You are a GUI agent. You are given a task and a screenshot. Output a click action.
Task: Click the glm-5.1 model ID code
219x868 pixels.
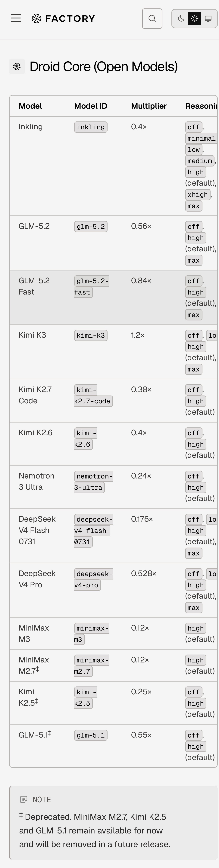click(x=91, y=735)
